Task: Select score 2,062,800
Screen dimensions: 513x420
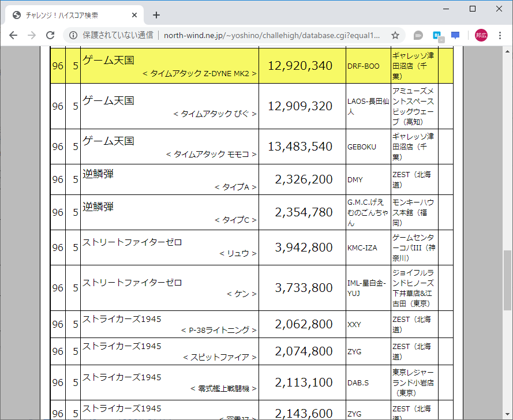Action: click(304, 324)
